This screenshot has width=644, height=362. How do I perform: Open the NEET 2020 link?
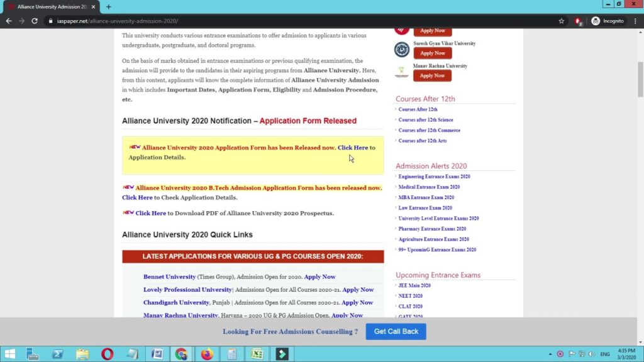(410, 295)
